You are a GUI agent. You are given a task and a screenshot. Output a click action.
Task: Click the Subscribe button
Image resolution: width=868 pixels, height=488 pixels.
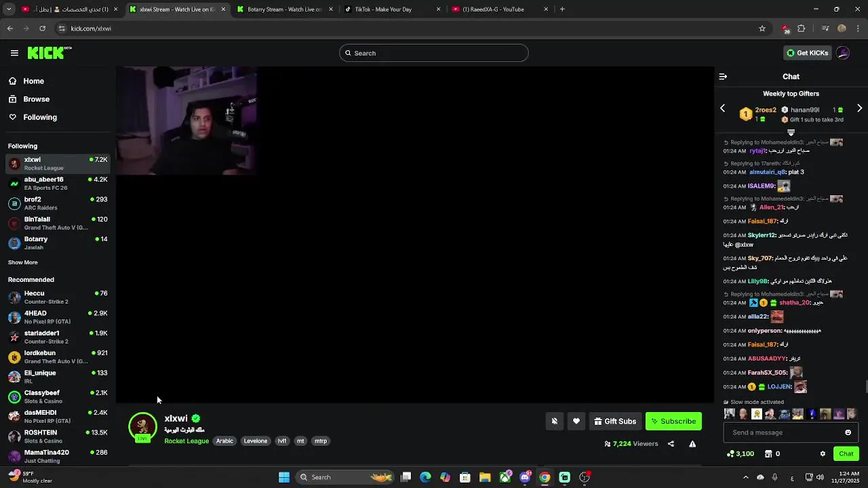pyautogui.click(x=673, y=422)
